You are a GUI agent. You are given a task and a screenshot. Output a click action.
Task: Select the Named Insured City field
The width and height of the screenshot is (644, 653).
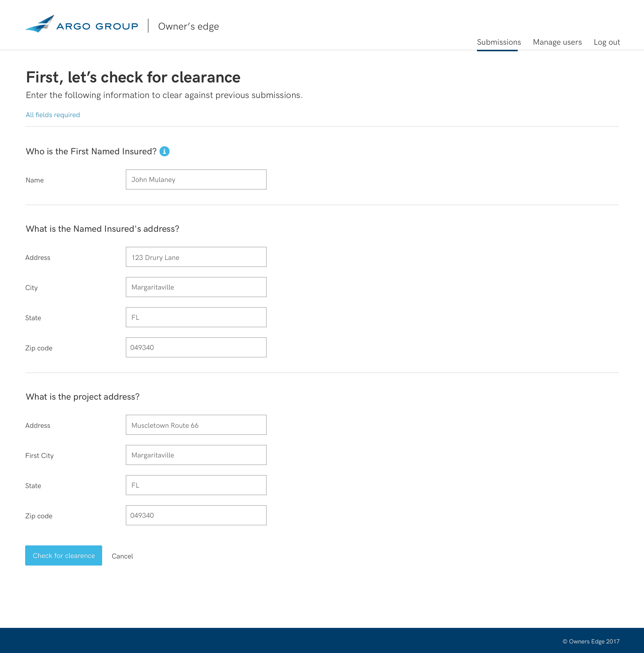tap(196, 287)
